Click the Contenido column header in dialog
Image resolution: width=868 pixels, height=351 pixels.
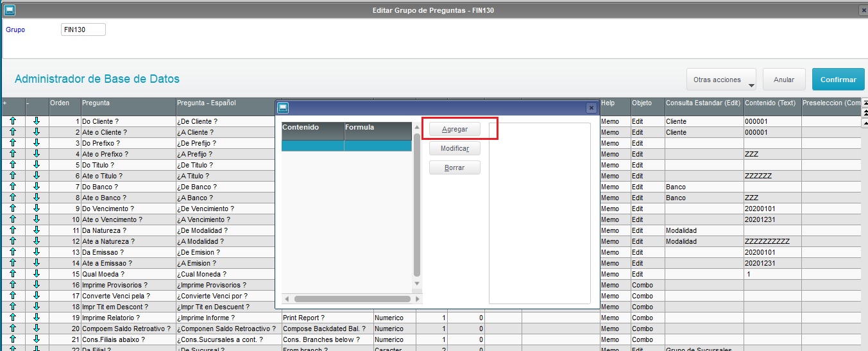point(313,131)
